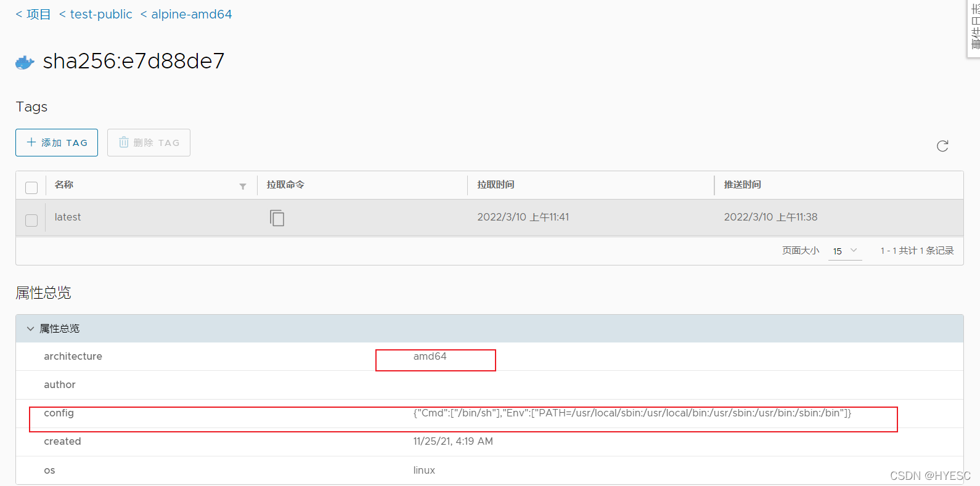Image resolution: width=980 pixels, height=486 pixels.
Task: Sort by 拉取时间 column header
Action: 496,184
